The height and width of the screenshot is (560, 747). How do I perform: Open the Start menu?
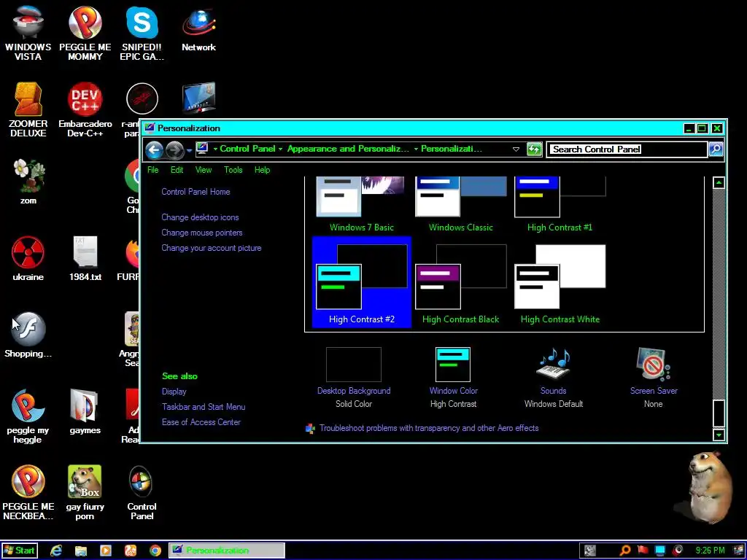tap(19, 551)
